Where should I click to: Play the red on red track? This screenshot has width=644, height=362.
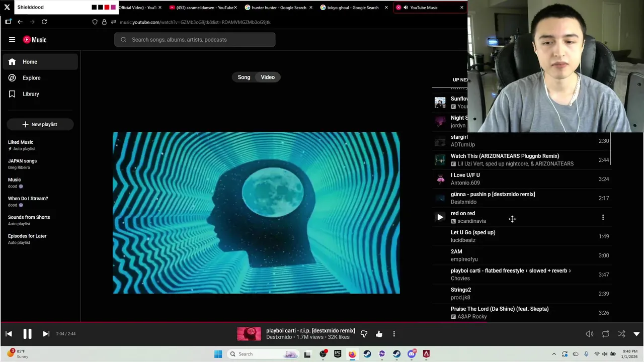click(440, 217)
